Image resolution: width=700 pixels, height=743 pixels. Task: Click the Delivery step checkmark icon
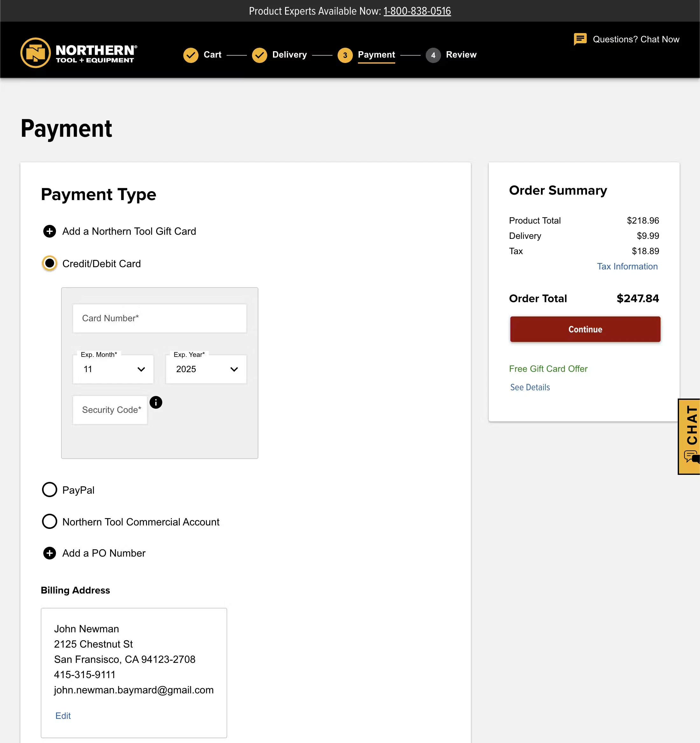(x=259, y=55)
